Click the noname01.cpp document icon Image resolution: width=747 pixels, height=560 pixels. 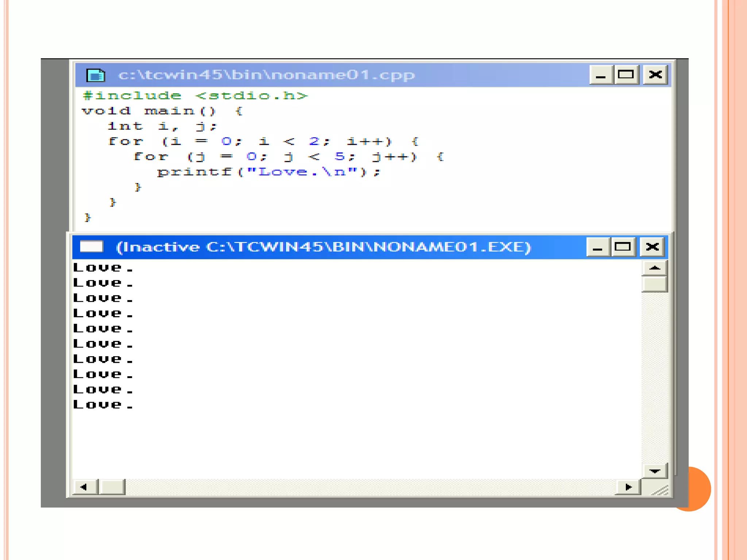pyautogui.click(x=96, y=75)
